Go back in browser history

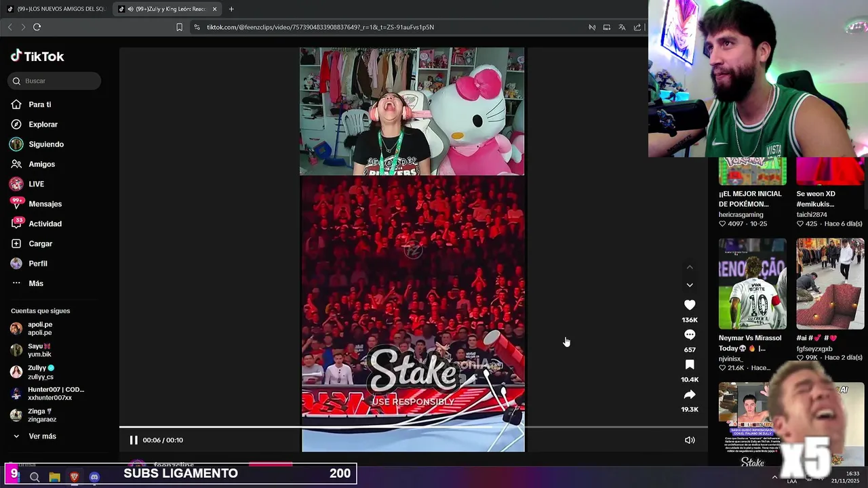pos(9,27)
